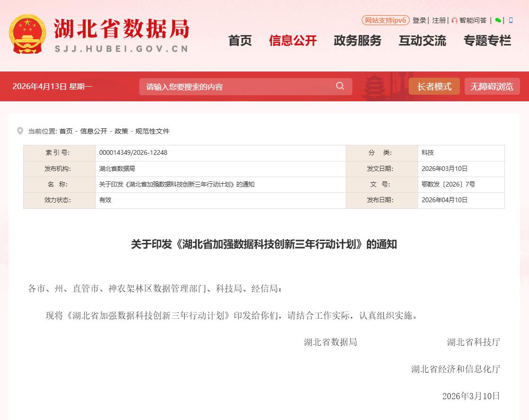Screen dimensions: 529x420
Task: Enable 无障碍浏览 accessibility mode
Action: pyautogui.click(x=492, y=87)
